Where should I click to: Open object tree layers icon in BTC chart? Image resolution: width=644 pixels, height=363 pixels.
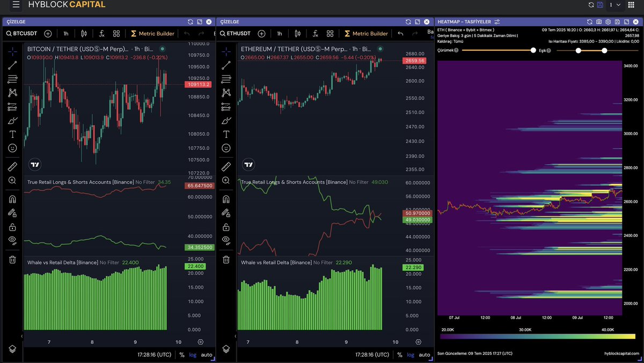pyautogui.click(x=12, y=349)
